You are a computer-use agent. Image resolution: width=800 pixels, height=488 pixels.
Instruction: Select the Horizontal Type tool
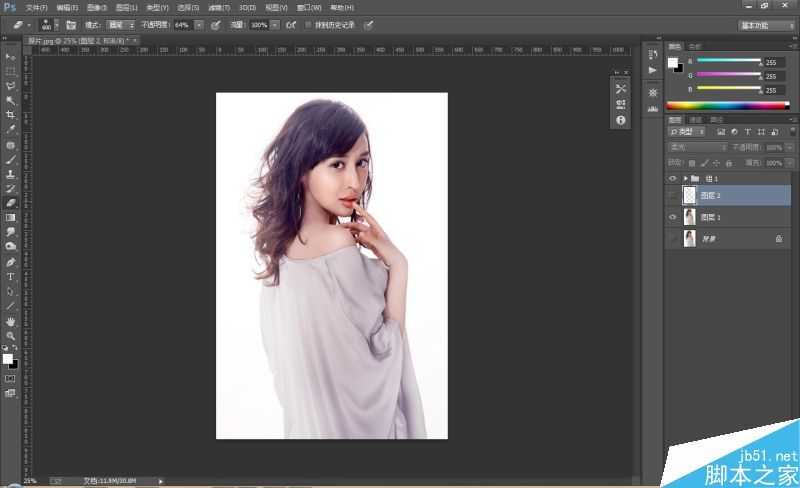(x=11, y=276)
